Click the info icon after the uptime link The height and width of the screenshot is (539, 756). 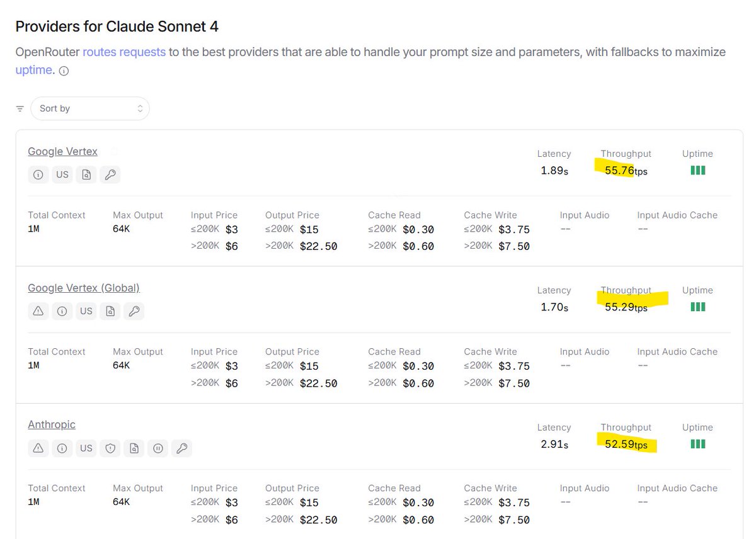coord(64,71)
